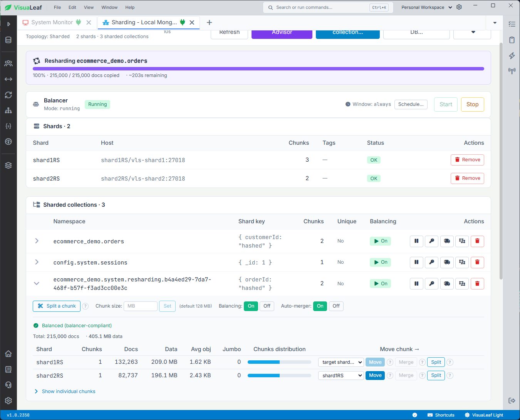Go to the home icon in sidebar

coord(8,354)
